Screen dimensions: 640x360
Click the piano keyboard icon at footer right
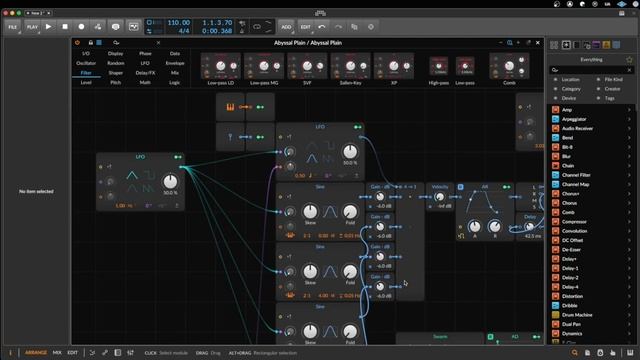[x=630, y=353]
